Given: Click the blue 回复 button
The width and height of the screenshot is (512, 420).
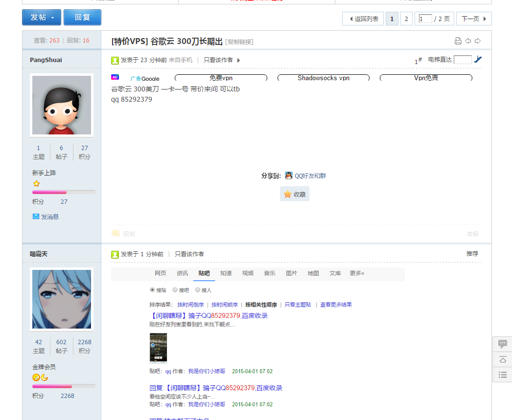Looking at the screenshot, I should 82,17.
